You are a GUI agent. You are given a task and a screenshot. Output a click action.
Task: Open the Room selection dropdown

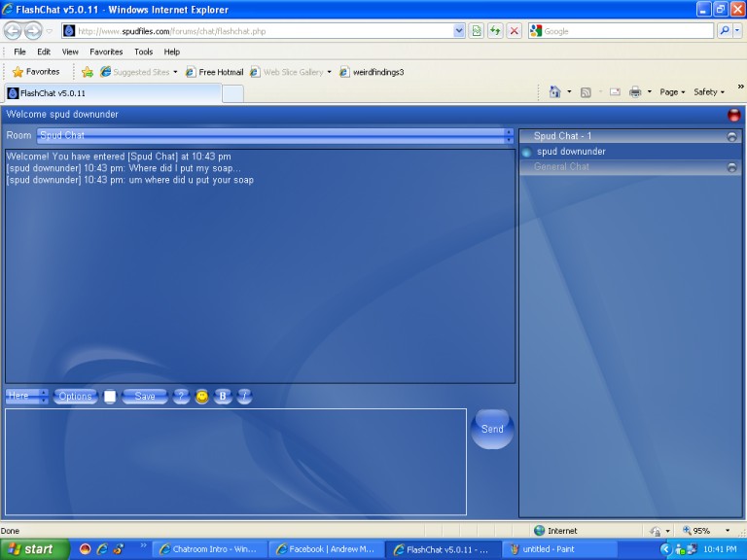click(275, 136)
